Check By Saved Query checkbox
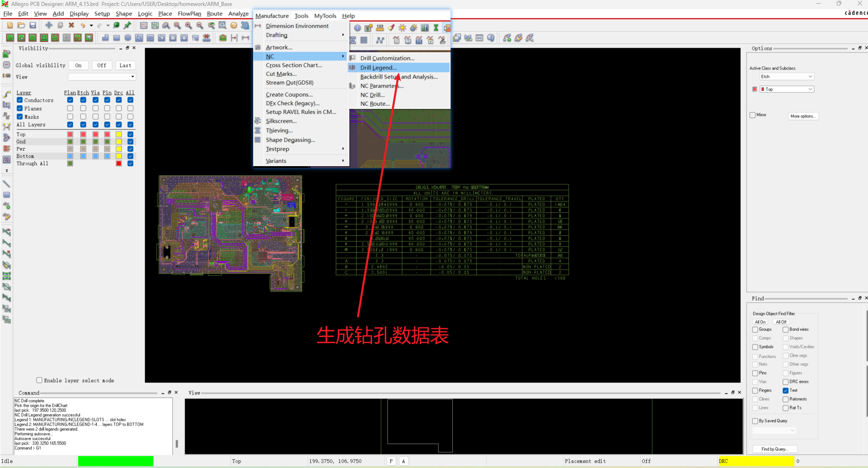Image resolution: width=868 pixels, height=468 pixels. click(755, 421)
